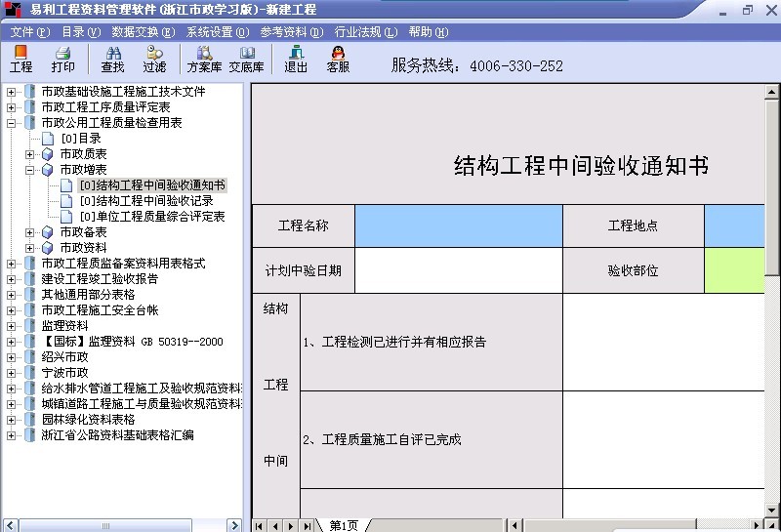Open the 查找 (Find) tool
781x532 pixels.
coord(112,59)
